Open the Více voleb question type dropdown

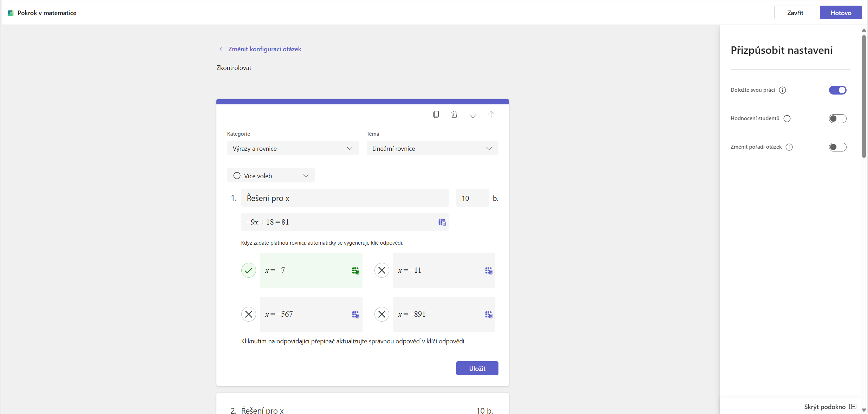point(270,176)
